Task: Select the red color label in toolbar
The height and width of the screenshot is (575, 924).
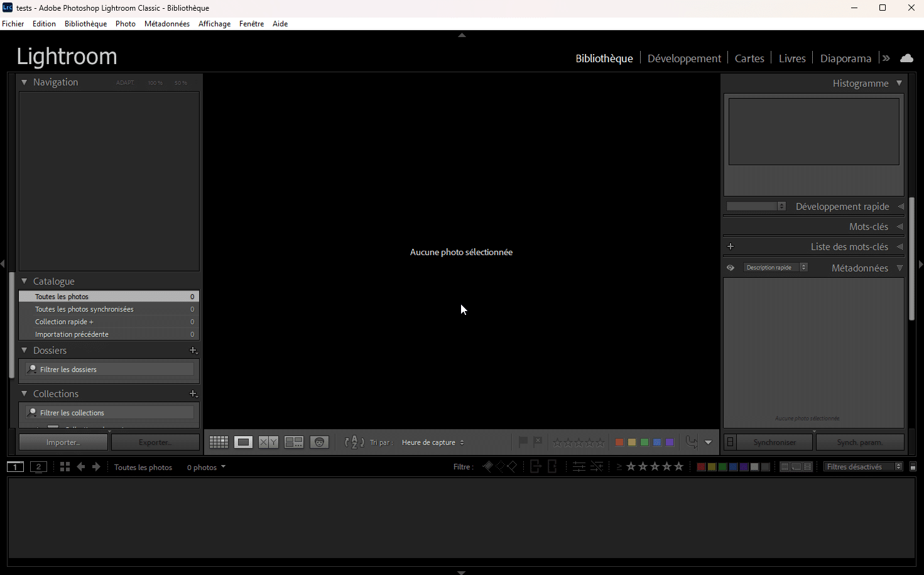Action: tap(619, 442)
